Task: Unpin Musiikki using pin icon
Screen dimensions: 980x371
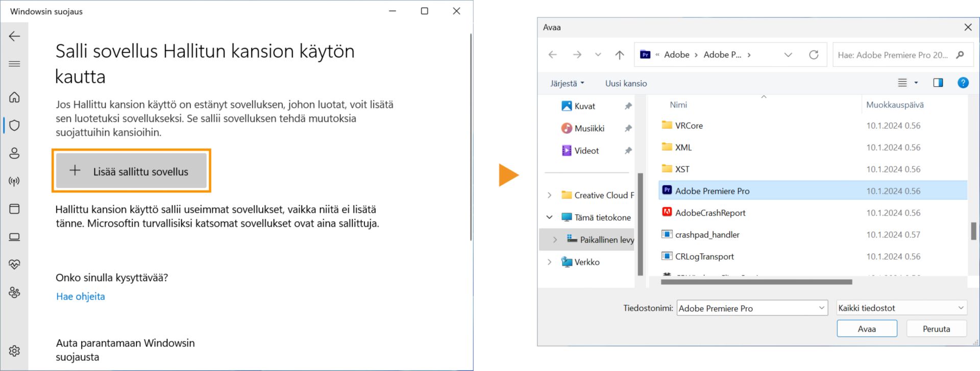Action: click(x=628, y=128)
